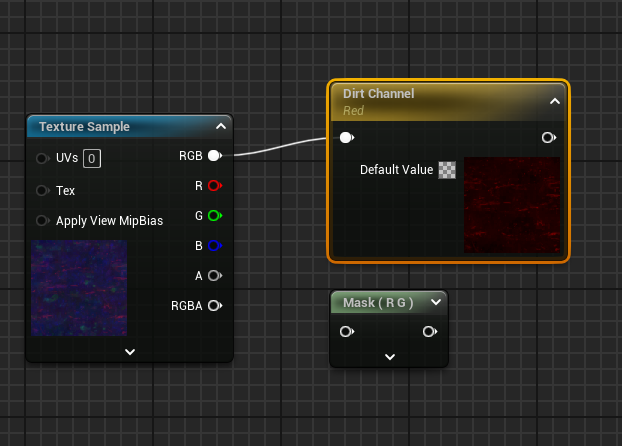Click the blue B output pin
622x446 pixels.
215,246
